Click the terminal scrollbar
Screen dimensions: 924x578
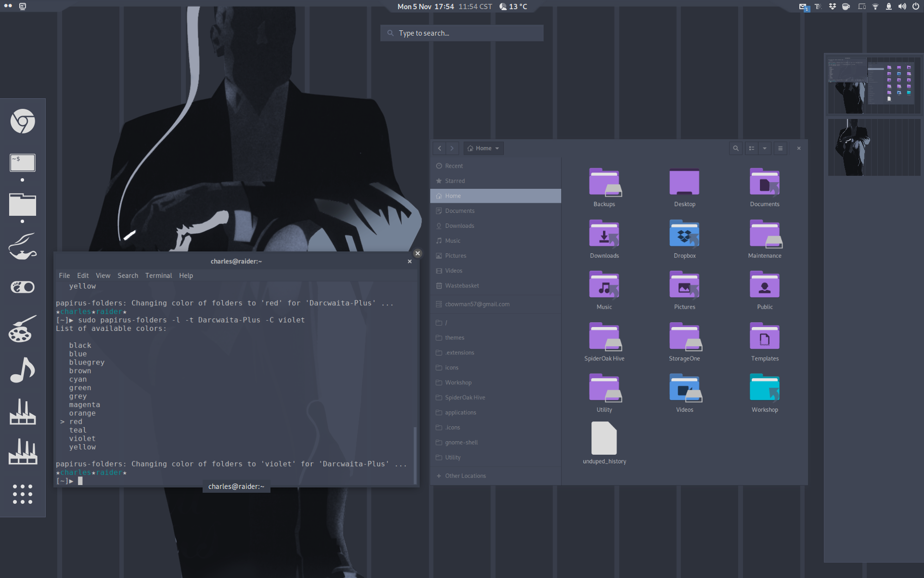coord(415,455)
